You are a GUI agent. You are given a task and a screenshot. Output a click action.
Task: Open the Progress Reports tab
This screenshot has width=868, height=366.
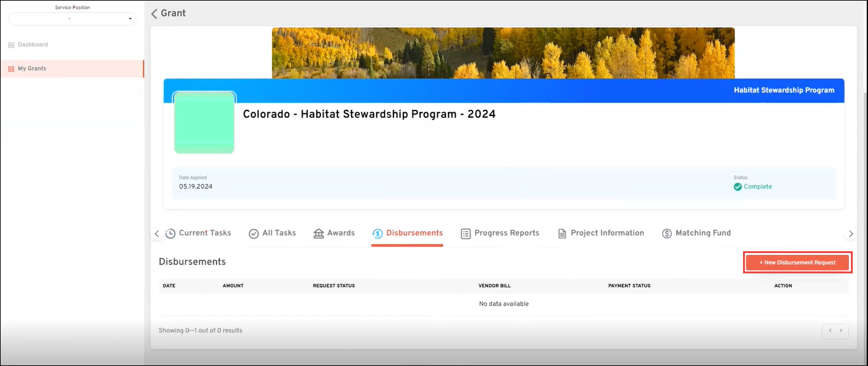tap(506, 233)
